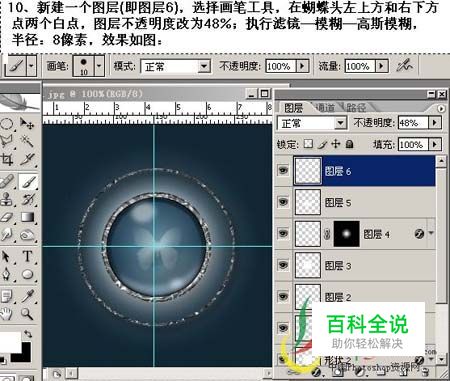Click layers panel scroll up arrow
This screenshot has width=450, height=381.
click(x=441, y=162)
